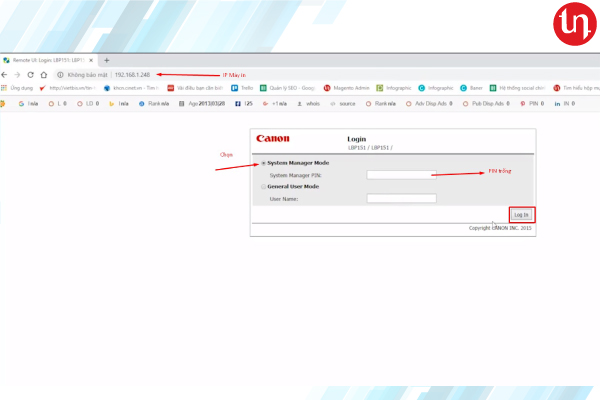The width and height of the screenshot is (600, 400).
Task: Open the Tìm hiểu hộp mực bookmark
Action: [x=577, y=88]
